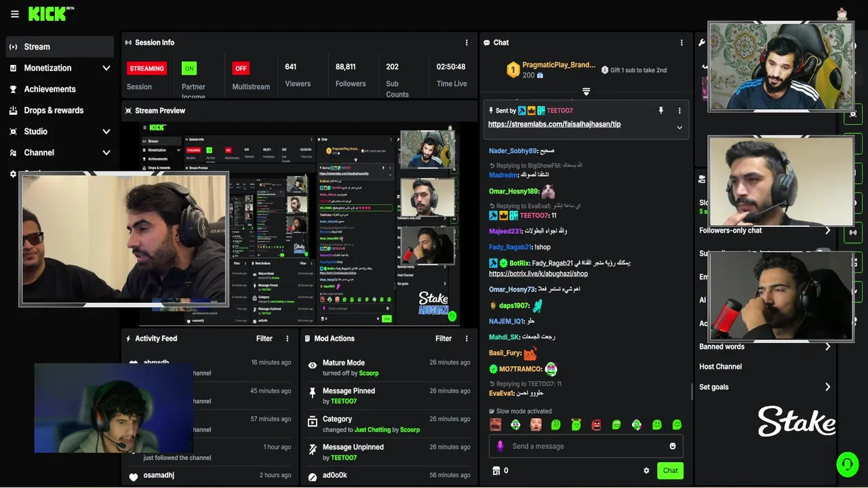Click username Majeed231 in chat
868x488 pixels.
(x=506, y=231)
